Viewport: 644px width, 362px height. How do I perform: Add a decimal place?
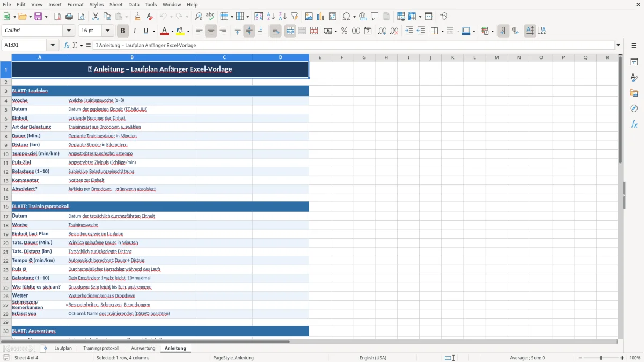(x=382, y=31)
